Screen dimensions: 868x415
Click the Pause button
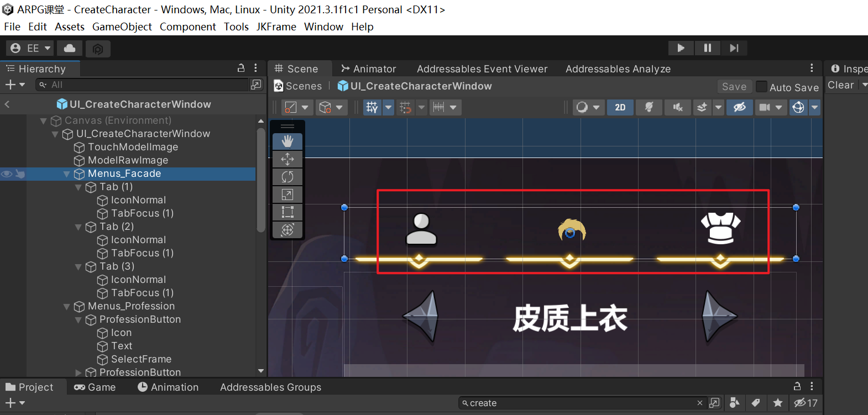[707, 48]
